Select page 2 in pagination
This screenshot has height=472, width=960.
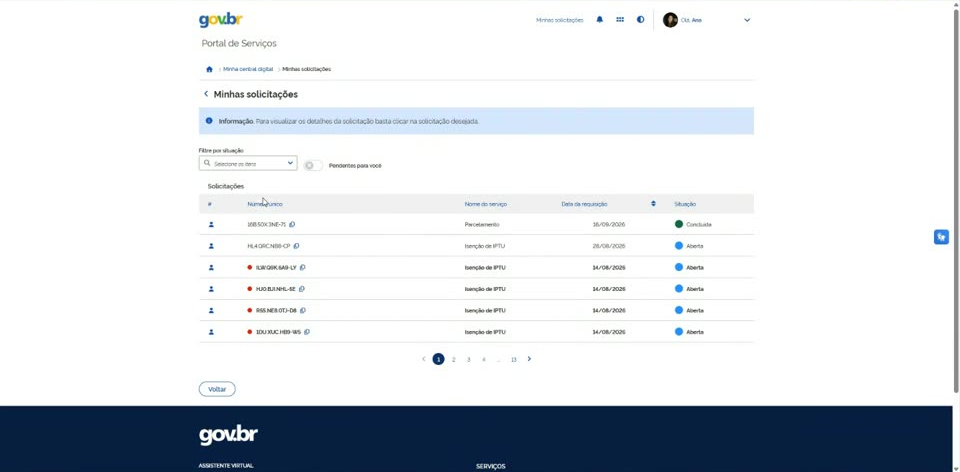pos(454,359)
